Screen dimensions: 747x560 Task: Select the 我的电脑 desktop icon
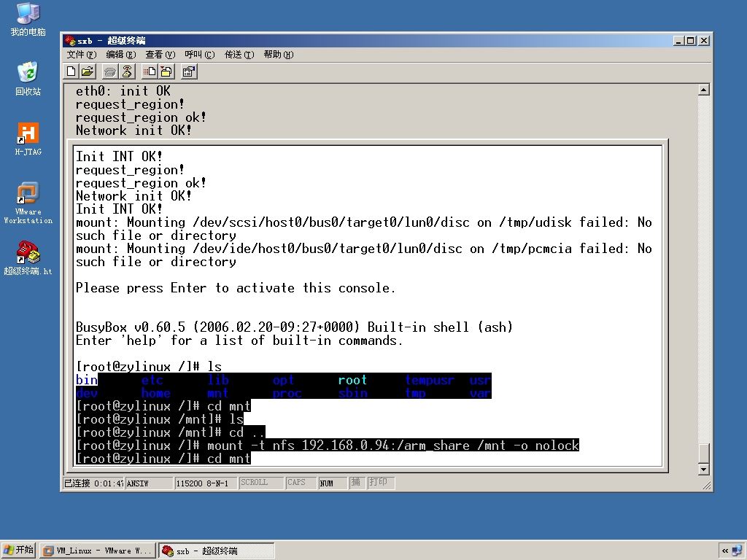28,20
